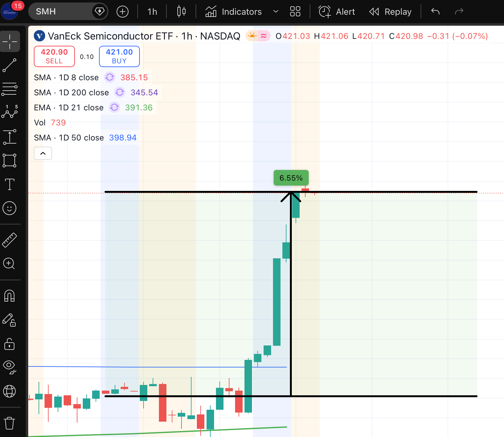Image resolution: width=504 pixels, height=437 pixels.
Task: Select the forecasting and measurement tool
Action: (10, 137)
